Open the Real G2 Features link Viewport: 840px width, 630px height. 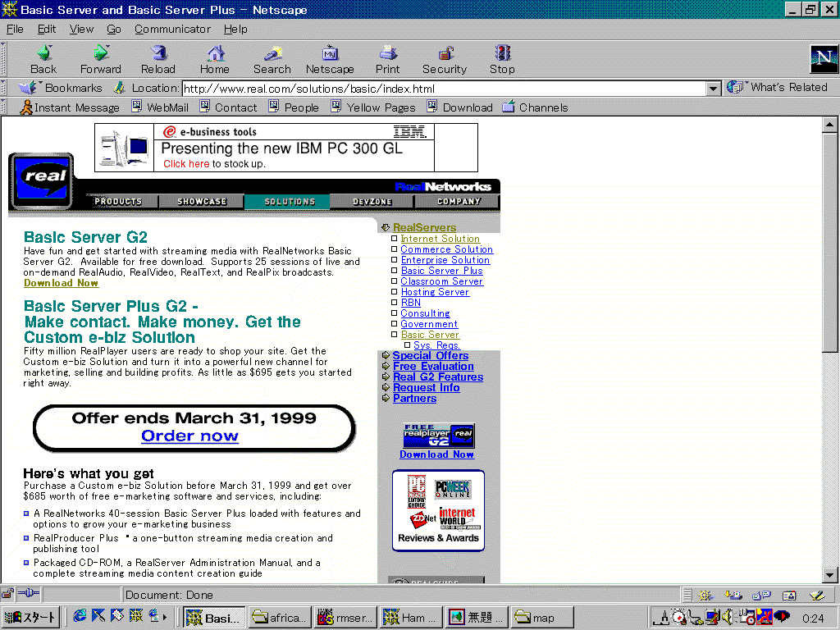[438, 377]
